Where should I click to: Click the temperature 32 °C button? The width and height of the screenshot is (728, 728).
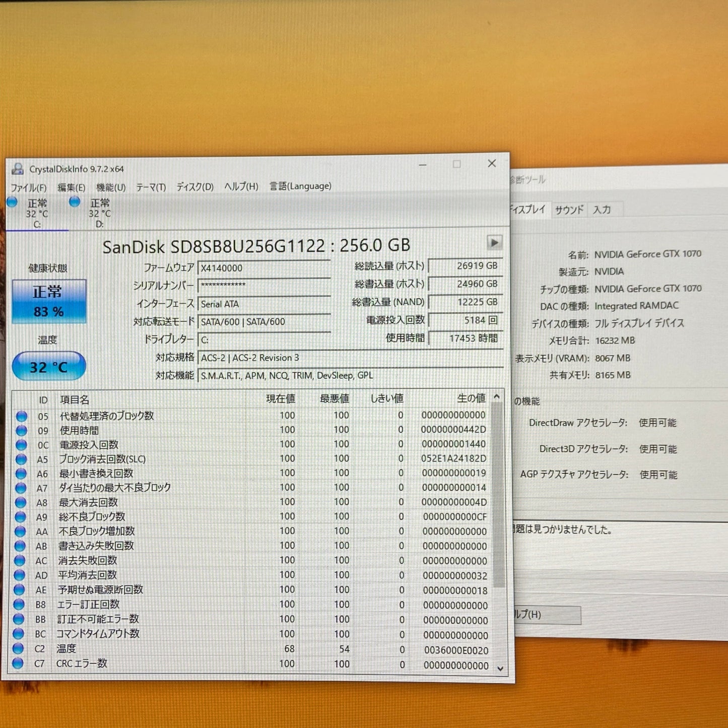click(49, 366)
